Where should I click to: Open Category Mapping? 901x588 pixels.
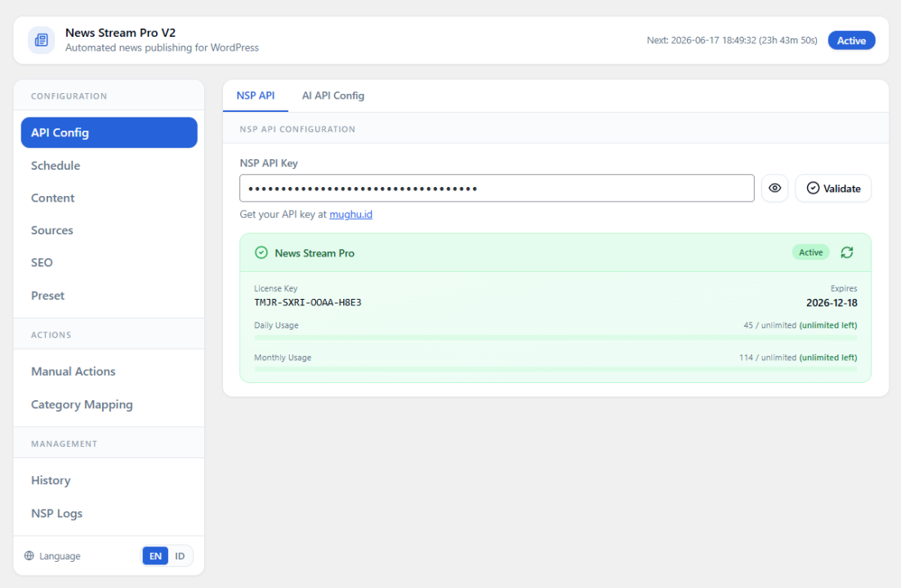click(x=109, y=405)
